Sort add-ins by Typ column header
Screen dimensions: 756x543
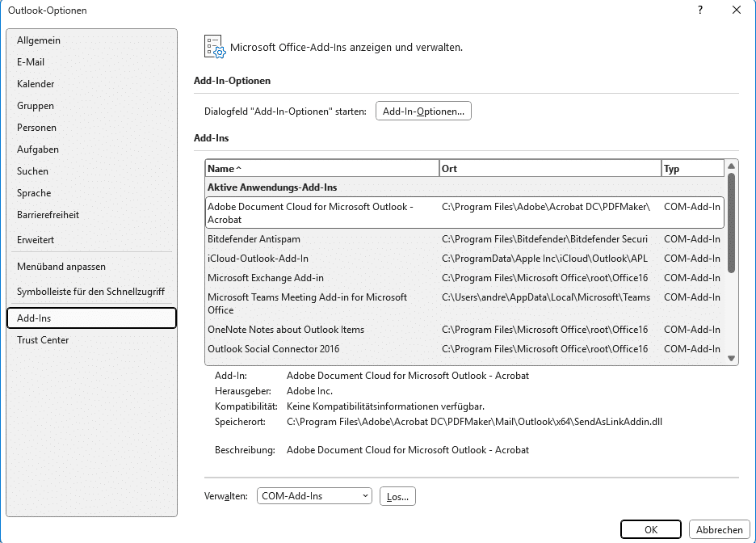pyautogui.click(x=691, y=169)
